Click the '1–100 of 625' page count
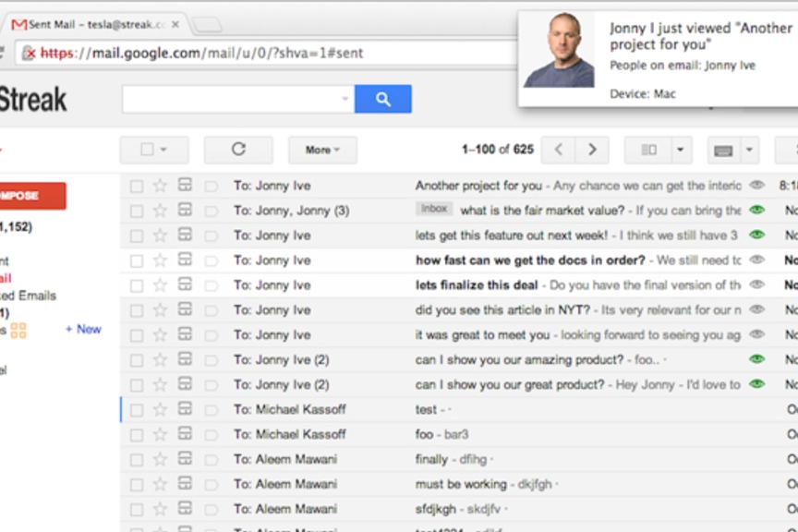The width and height of the screenshot is (798, 532). pos(497,150)
